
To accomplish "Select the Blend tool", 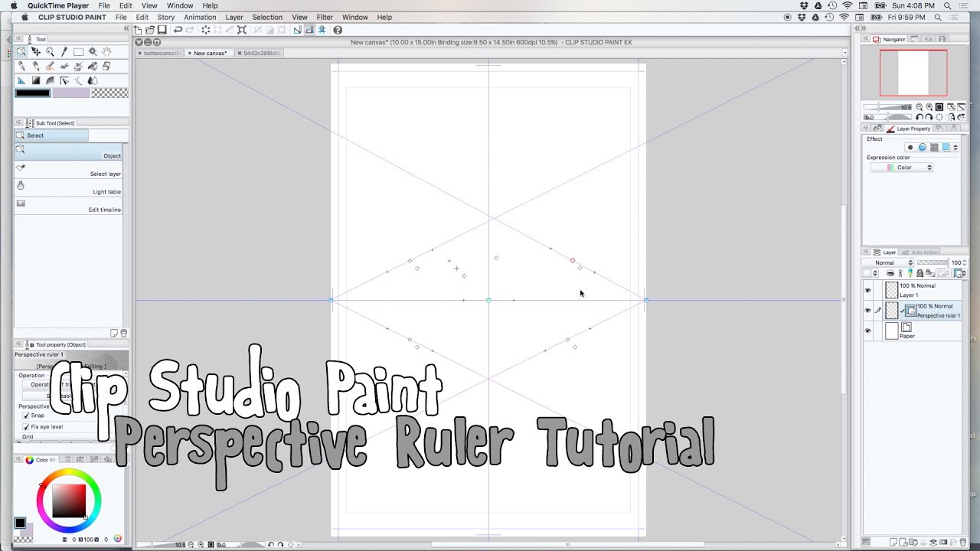I will click(93, 80).
